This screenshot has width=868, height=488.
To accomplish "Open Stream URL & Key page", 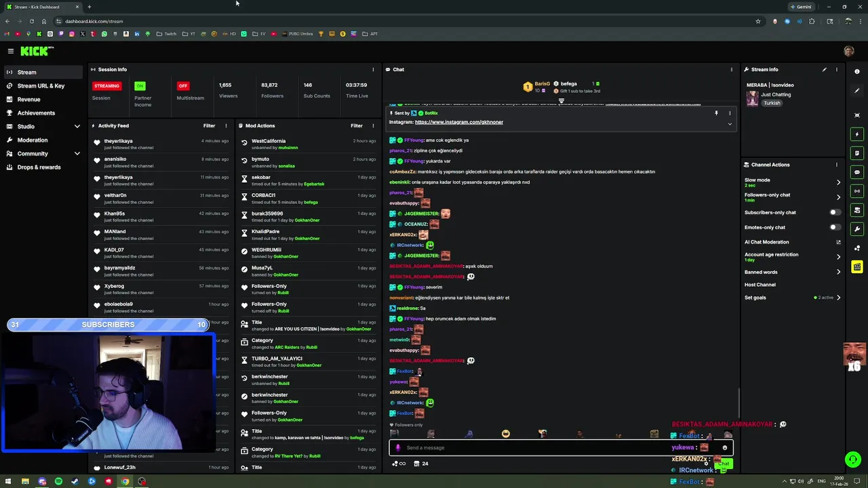I will [43, 86].
